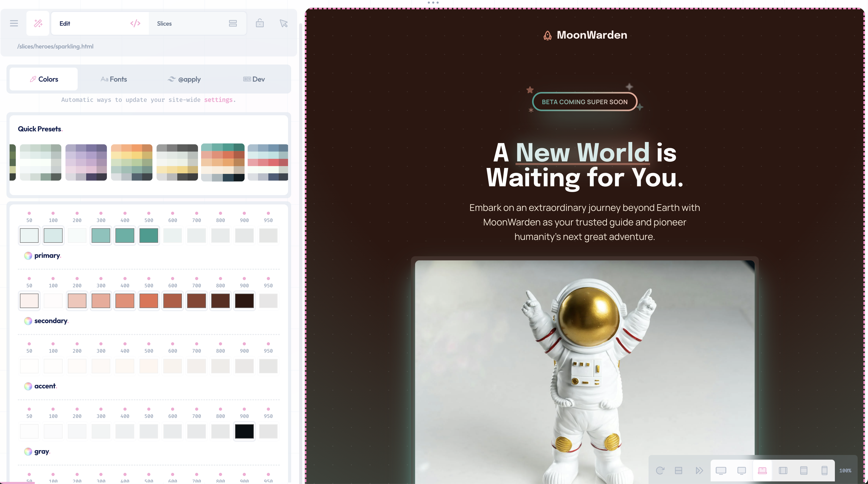Click the magic wand design icon
868x484 pixels.
[38, 23]
